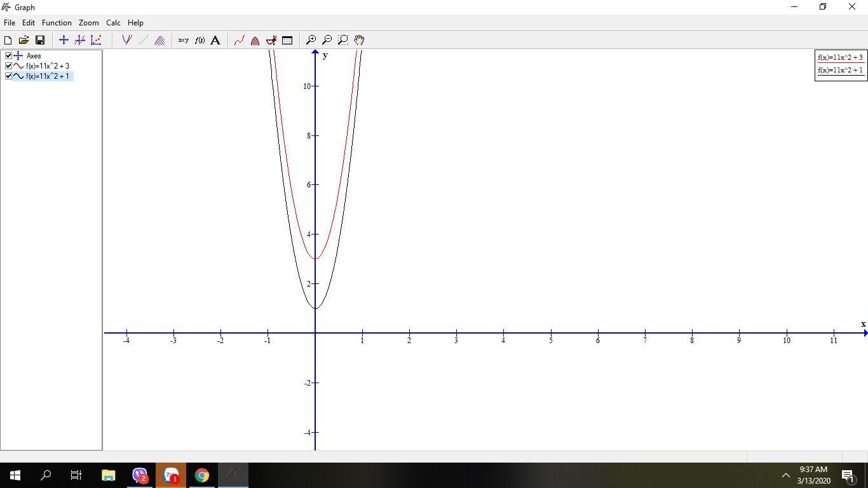Image resolution: width=868 pixels, height=488 pixels.
Task: Click the Zoom window icon
Action: pyautogui.click(x=343, y=40)
